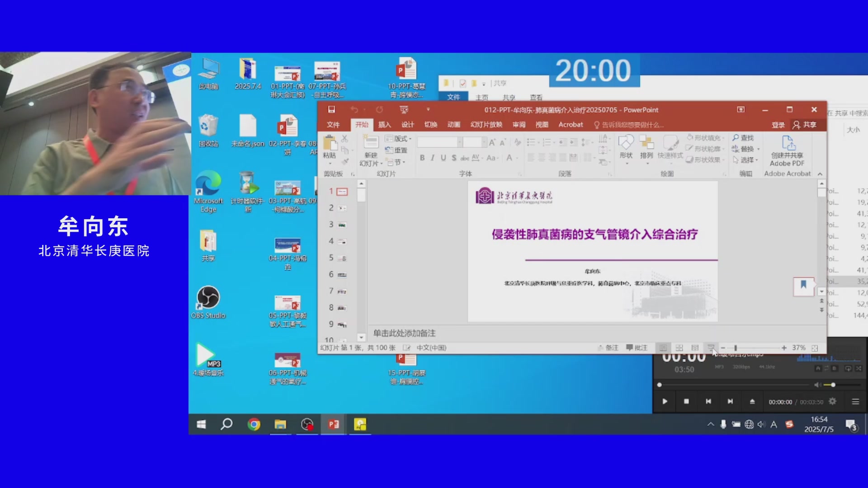Screen dimensions: 868x488
Task: Open the Insert (插入) ribbon tab
Action: (384, 125)
